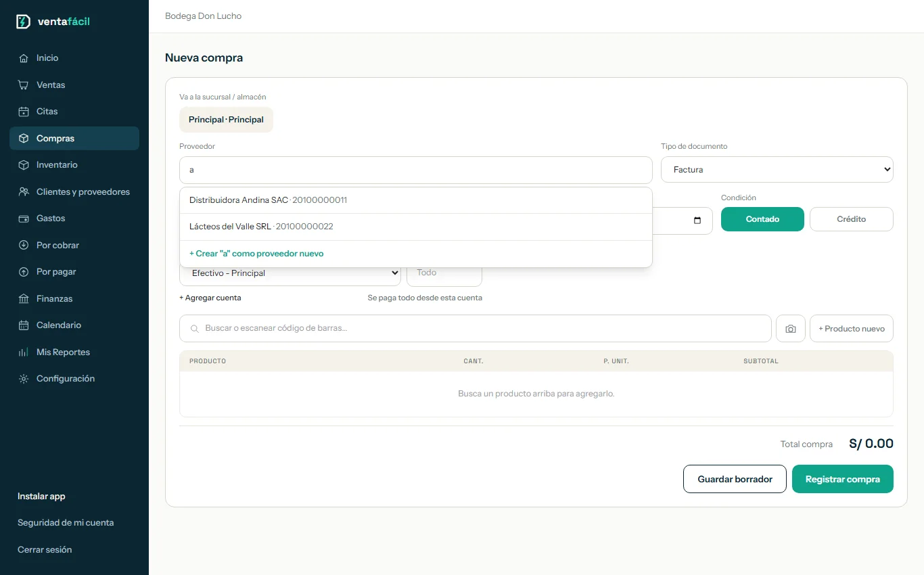This screenshot has width=924, height=575.
Task: Click the Bodega Don Lucho store name
Action: 203,16
